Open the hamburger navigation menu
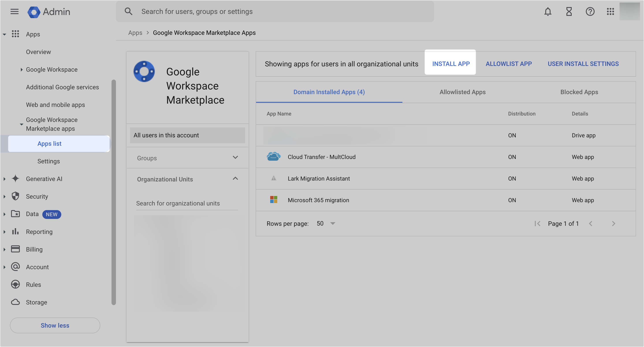Screen dimensions: 644x347 pos(14,11)
